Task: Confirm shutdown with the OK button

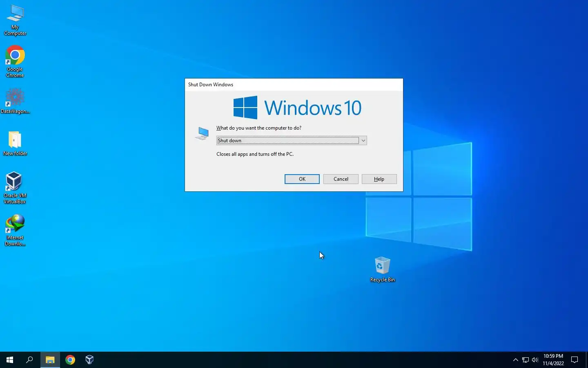Action: (302, 179)
